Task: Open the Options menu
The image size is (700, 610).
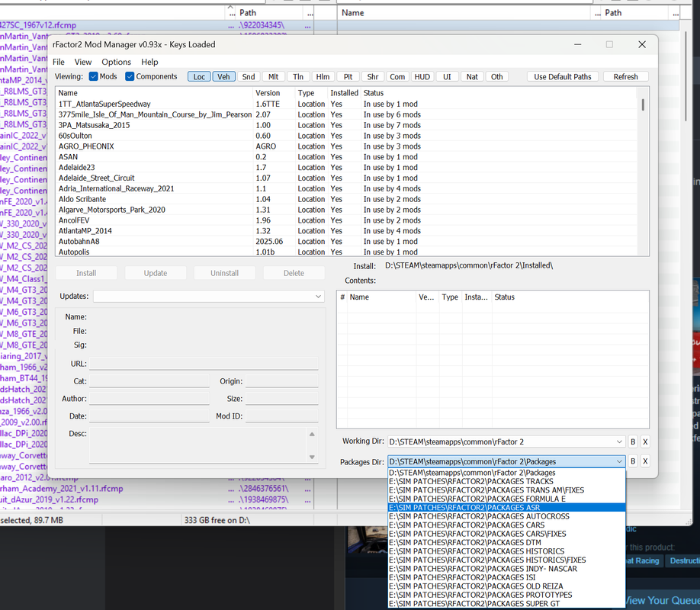Action: (x=116, y=62)
